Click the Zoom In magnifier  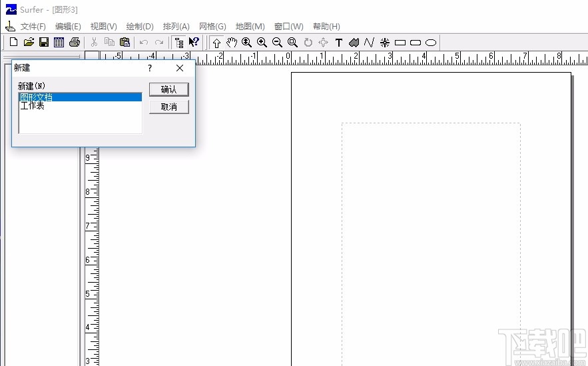pyautogui.click(x=262, y=43)
